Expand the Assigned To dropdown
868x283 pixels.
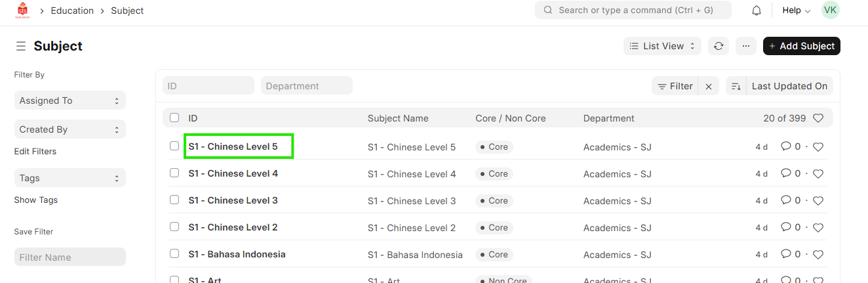pos(69,100)
